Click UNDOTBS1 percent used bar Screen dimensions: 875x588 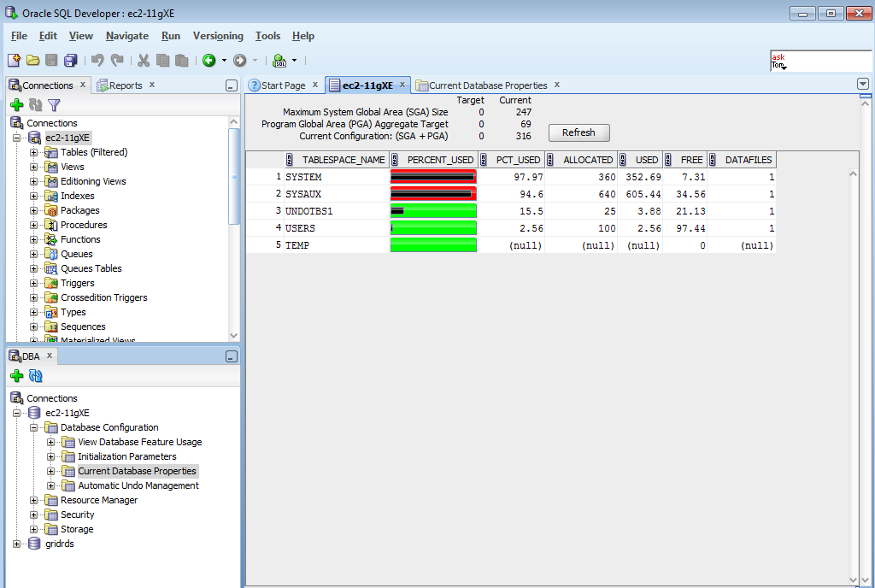[x=433, y=211]
